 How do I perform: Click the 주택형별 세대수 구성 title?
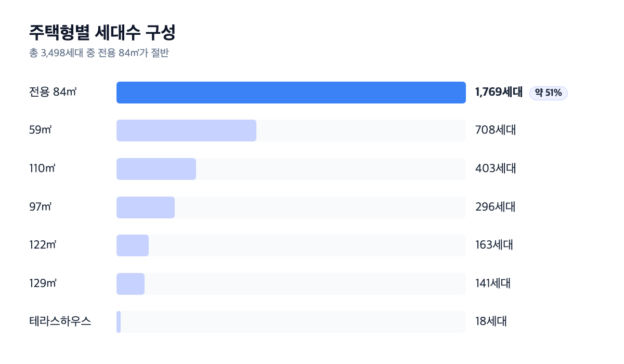102,33
